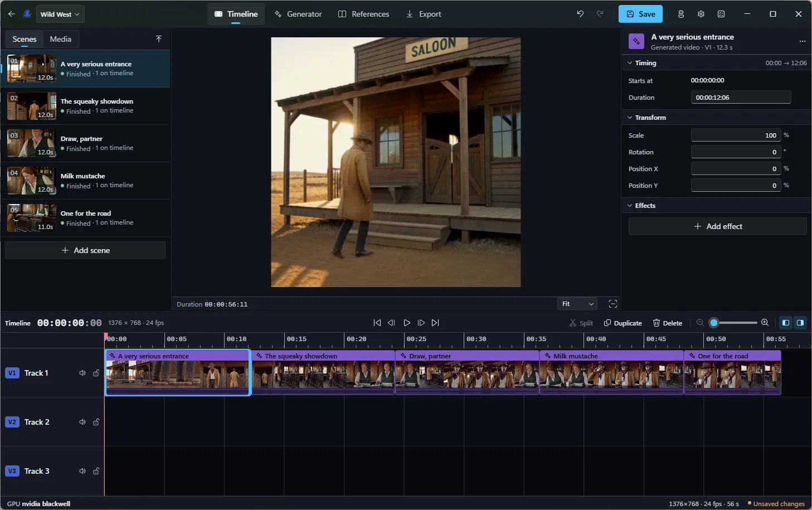This screenshot has width=812, height=510.
Task: Edit the Rotation value field
Action: [x=736, y=152]
